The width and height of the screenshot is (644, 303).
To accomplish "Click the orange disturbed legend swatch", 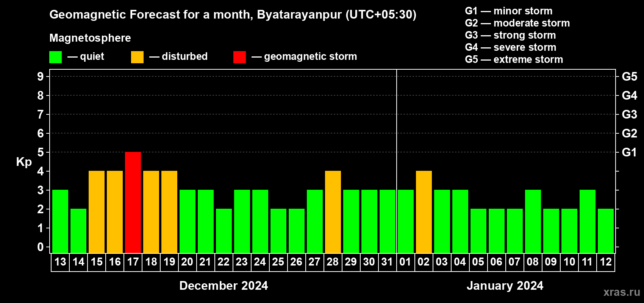I will (137, 57).
